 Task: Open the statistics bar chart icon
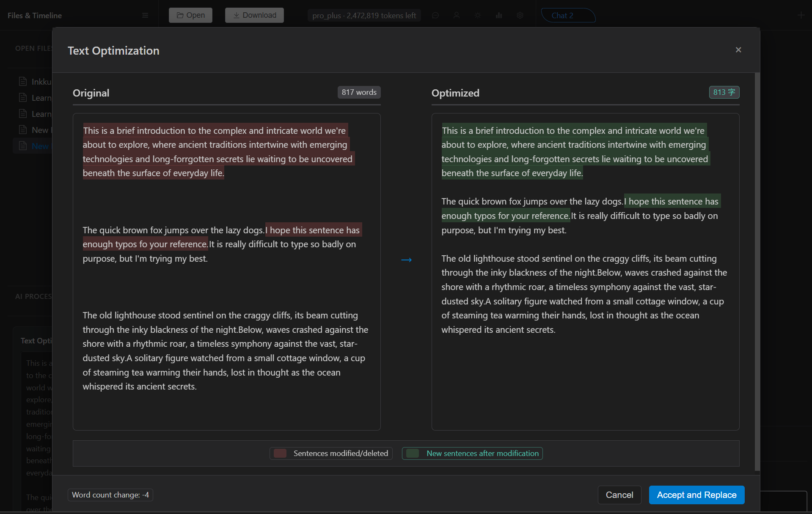click(499, 15)
